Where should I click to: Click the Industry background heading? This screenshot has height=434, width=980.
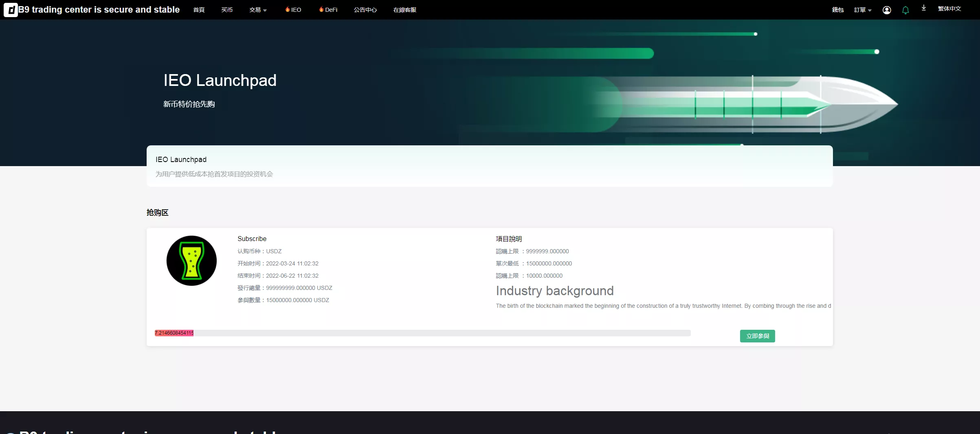point(554,291)
